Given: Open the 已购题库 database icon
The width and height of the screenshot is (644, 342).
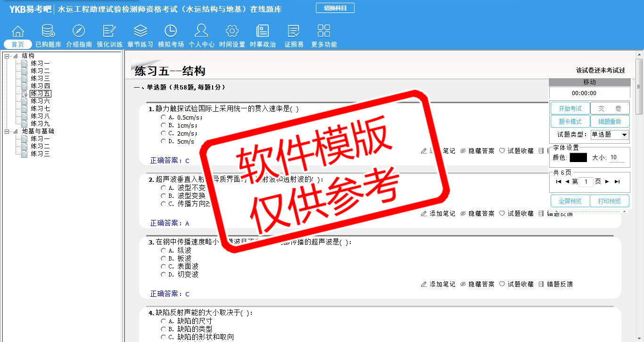Looking at the screenshot, I should click(x=48, y=31).
